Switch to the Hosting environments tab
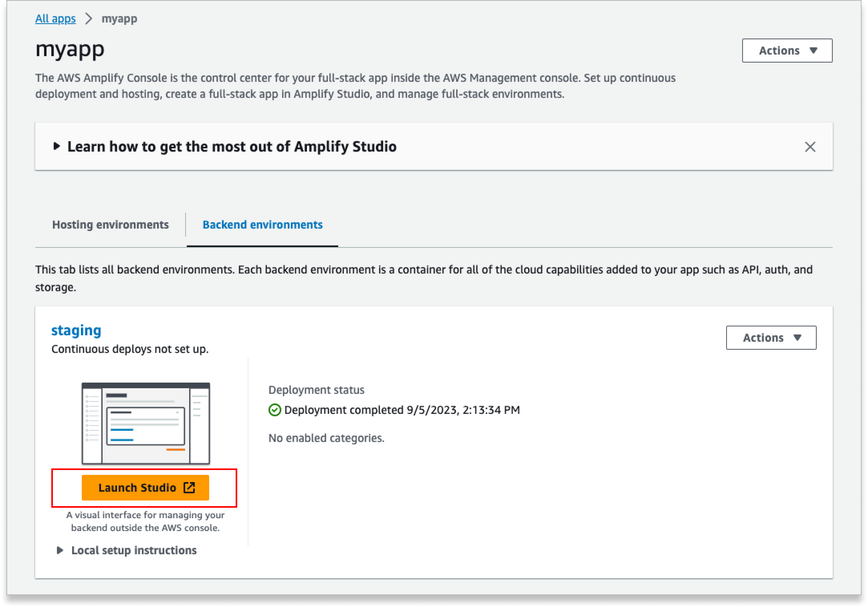This screenshot has width=868, height=608. click(110, 225)
